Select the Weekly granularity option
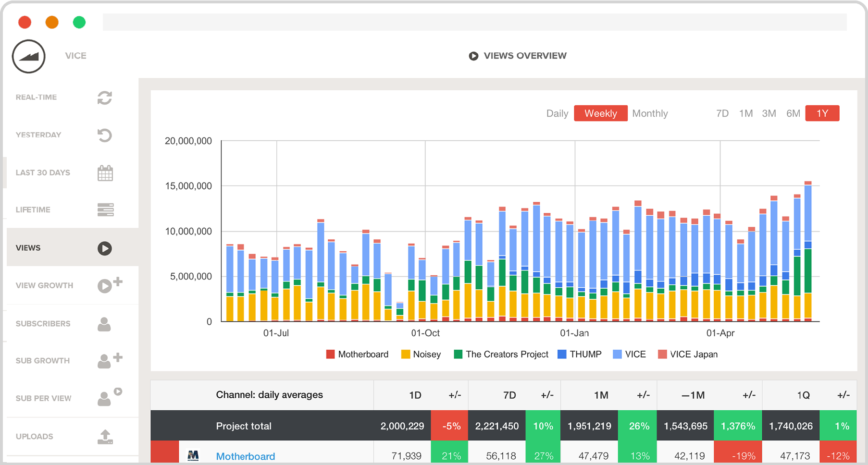This screenshot has width=868, height=465. click(600, 113)
